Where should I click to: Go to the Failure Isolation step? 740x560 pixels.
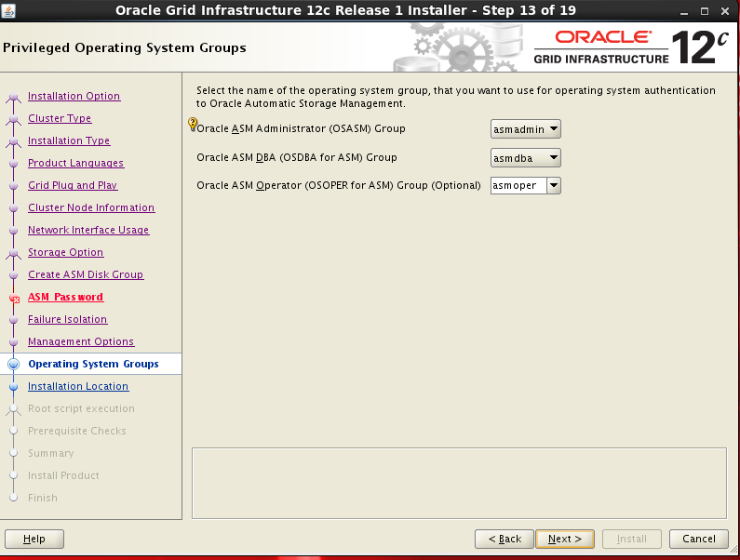pyautogui.click(x=68, y=319)
